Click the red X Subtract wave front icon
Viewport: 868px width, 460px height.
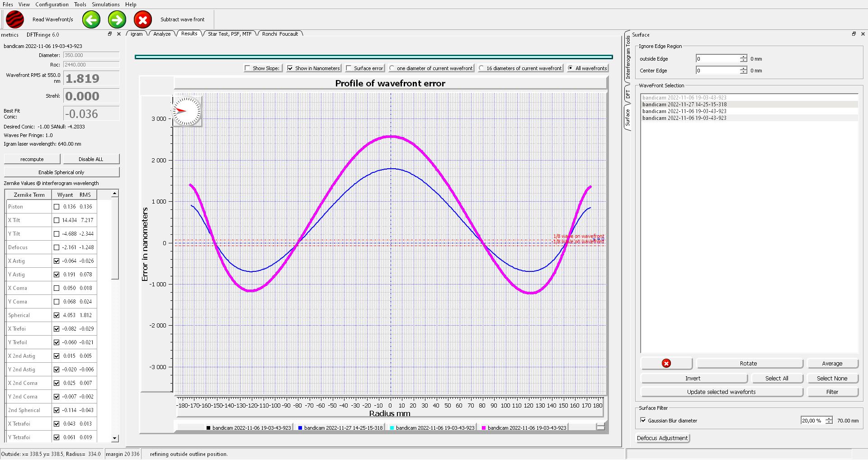(x=143, y=19)
